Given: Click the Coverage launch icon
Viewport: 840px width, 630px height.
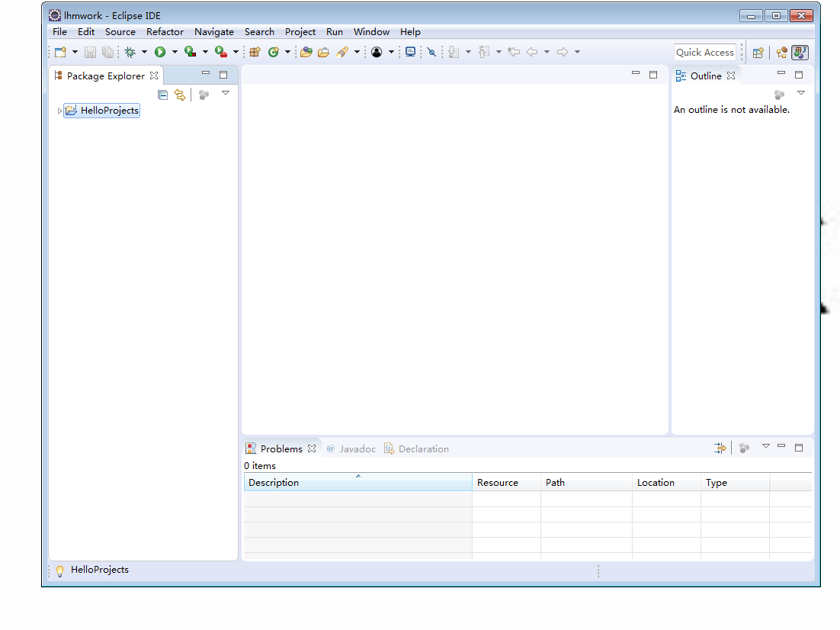Looking at the screenshot, I should [190, 52].
